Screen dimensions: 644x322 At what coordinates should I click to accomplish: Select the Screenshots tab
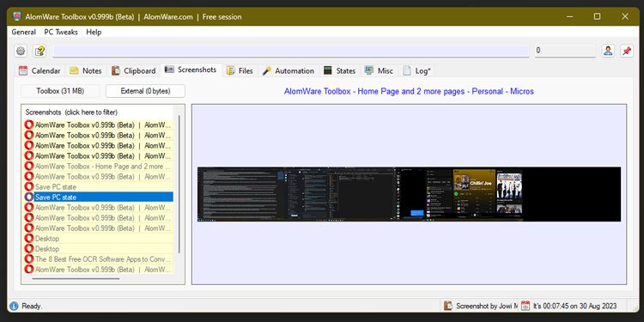191,70
